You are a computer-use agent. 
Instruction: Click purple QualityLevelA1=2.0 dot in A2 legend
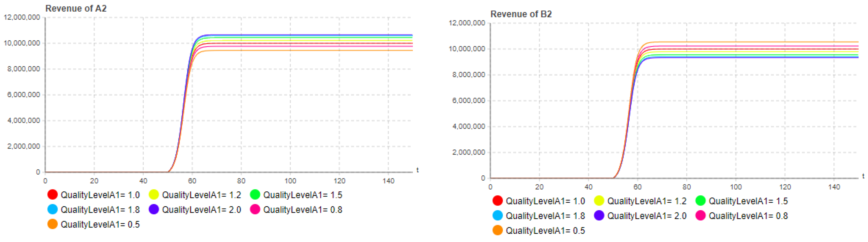[x=154, y=210]
